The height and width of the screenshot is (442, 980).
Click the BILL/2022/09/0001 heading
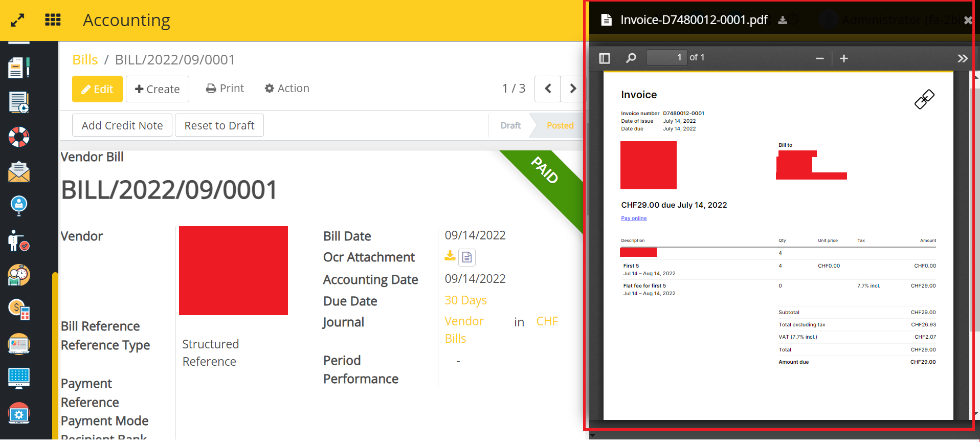[169, 190]
